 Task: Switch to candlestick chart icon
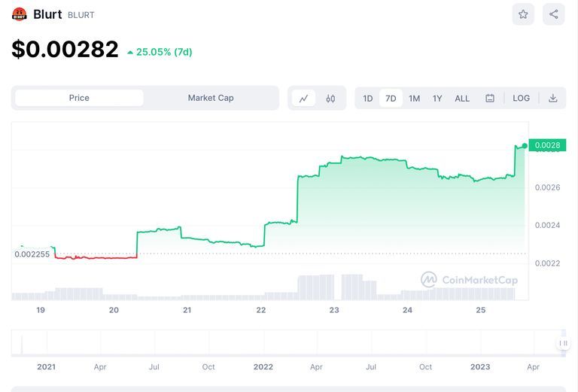click(330, 99)
